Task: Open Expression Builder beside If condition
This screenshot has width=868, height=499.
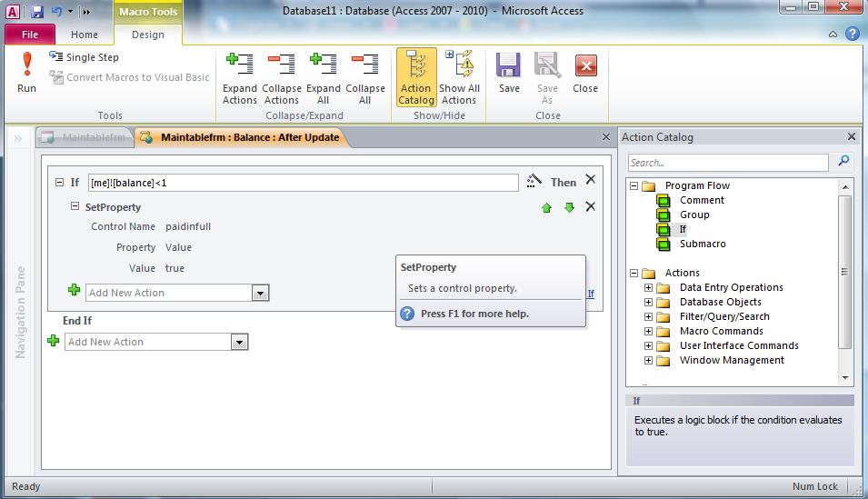Action: 534,181
